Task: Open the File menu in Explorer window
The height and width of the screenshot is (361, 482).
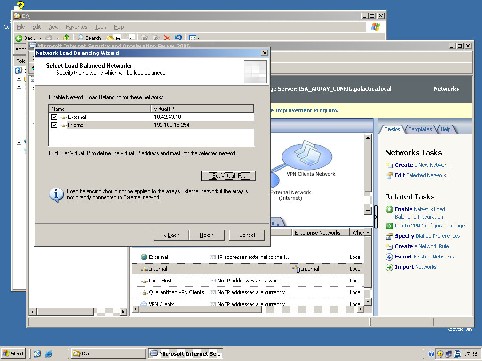Action: [21, 27]
